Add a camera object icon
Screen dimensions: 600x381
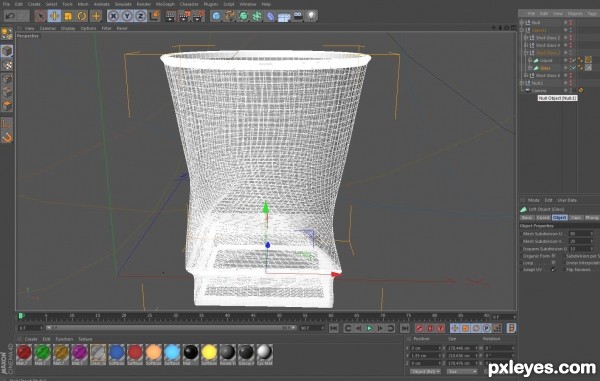(x=298, y=16)
